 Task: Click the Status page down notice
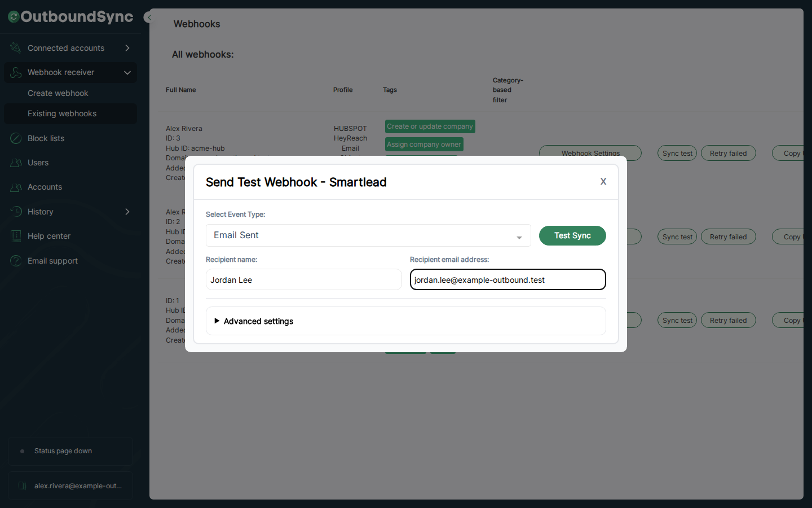click(x=70, y=451)
